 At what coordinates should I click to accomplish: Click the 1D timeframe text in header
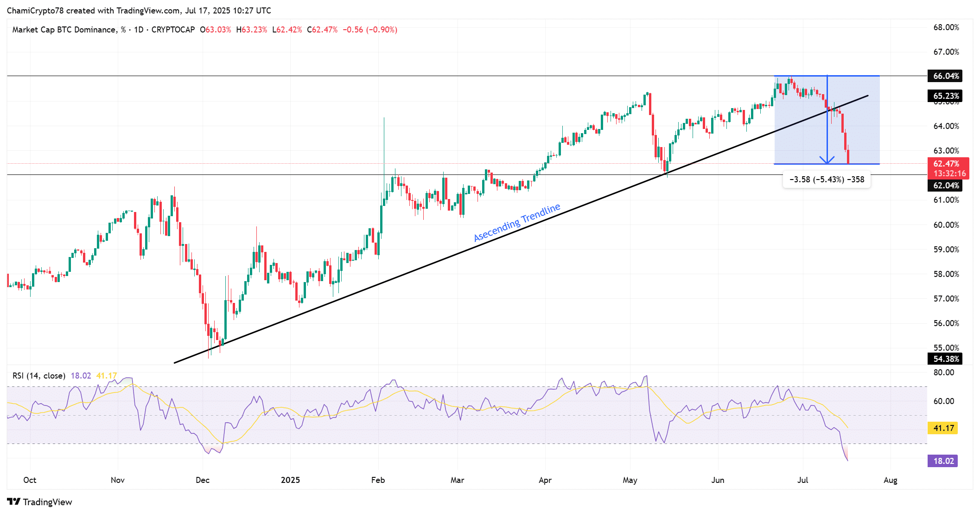139,30
